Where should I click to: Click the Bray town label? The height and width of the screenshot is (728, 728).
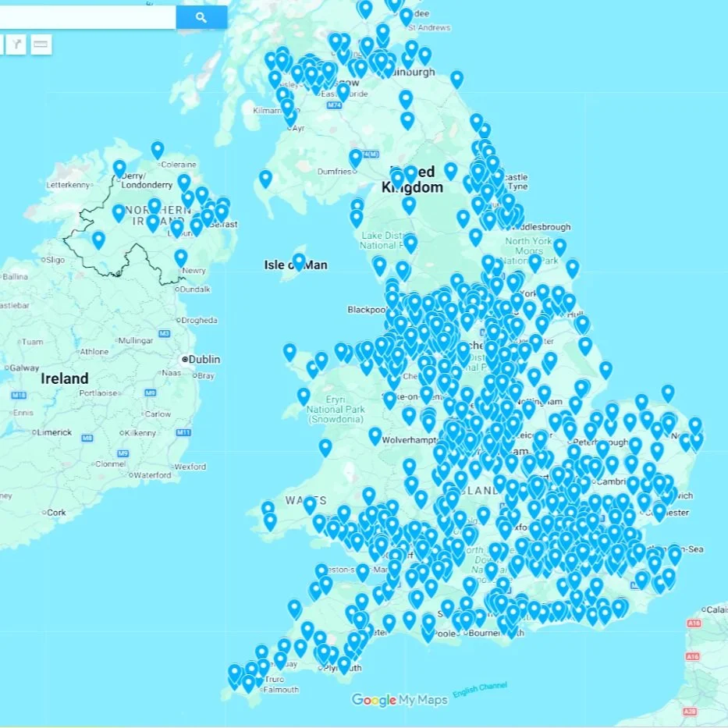[x=206, y=375]
